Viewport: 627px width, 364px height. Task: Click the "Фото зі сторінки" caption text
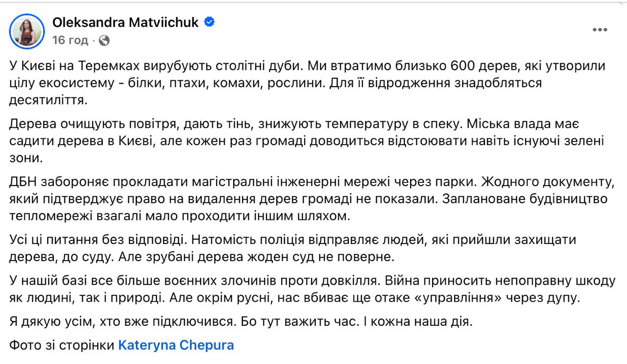(x=62, y=345)
